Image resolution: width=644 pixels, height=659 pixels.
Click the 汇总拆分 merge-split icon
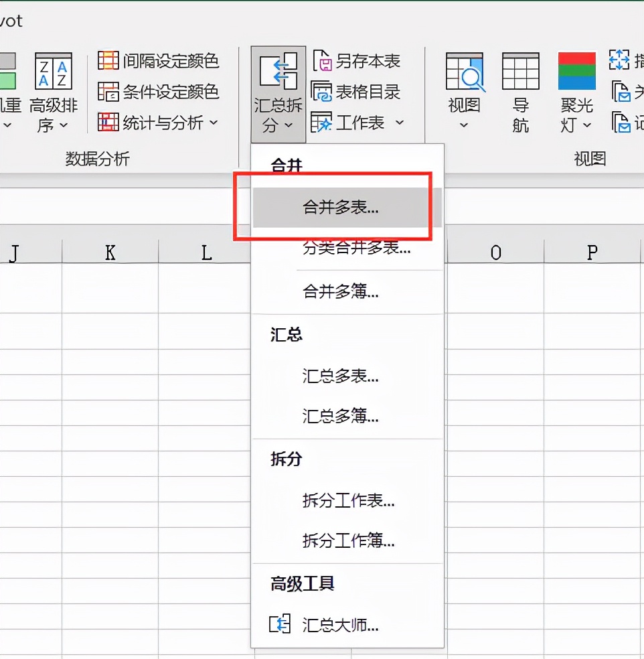[x=278, y=71]
